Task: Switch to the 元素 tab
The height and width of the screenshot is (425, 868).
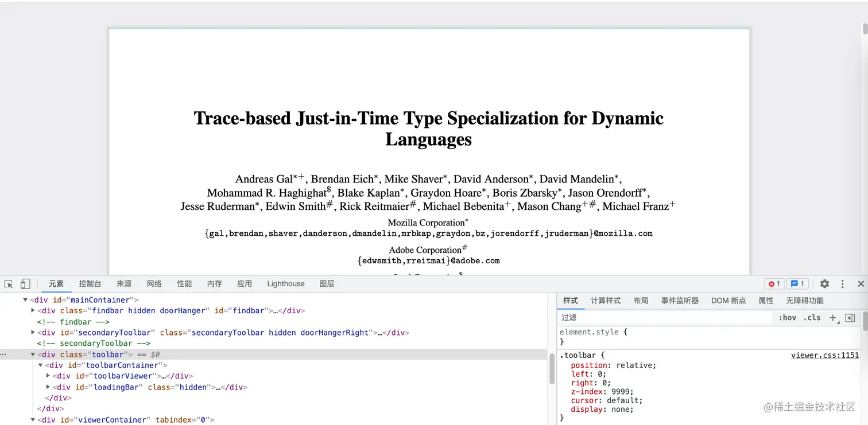Action: pos(56,284)
